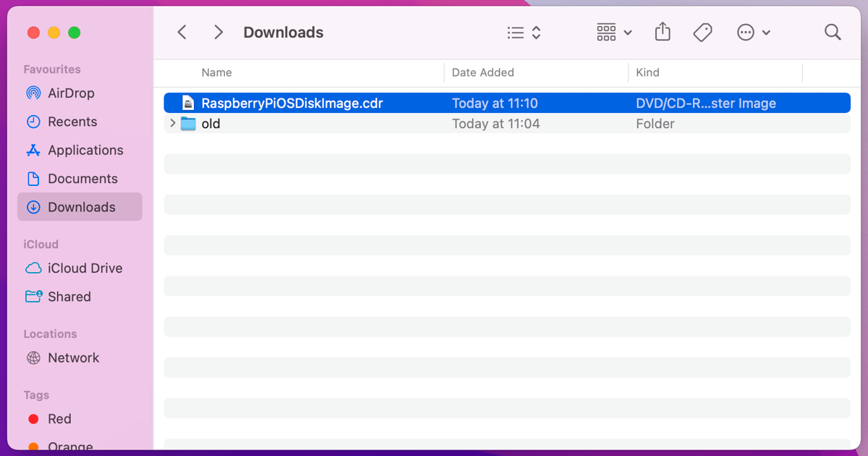
Task: Open the ellipsis action menu
Action: click(x=753, y=33)
